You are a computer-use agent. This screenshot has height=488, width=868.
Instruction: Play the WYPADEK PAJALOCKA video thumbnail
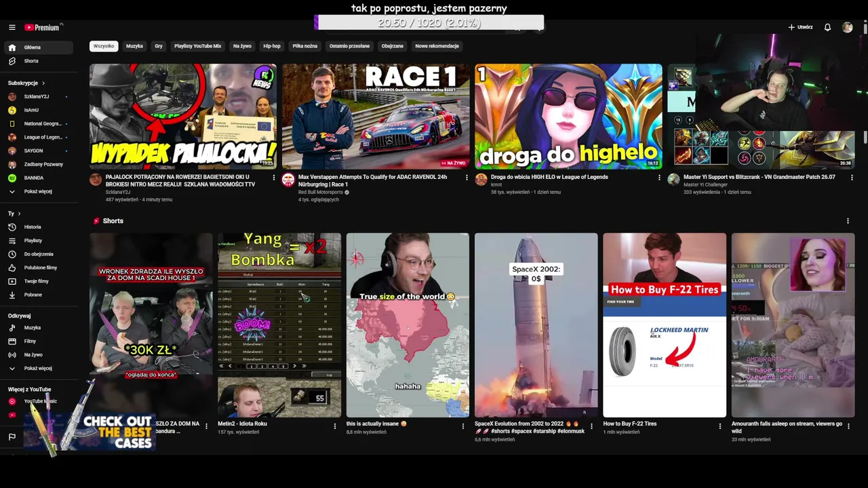(x=183, y=116)
